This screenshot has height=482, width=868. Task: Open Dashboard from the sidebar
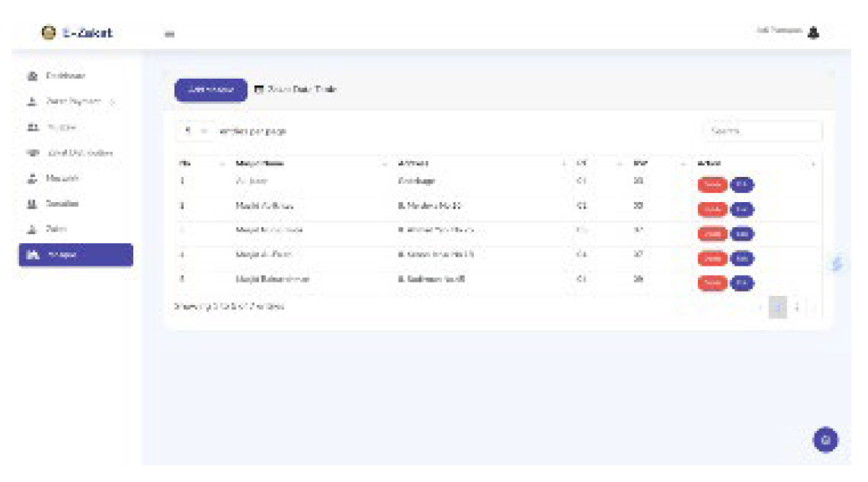pyautogui.click(x=65, y=76)
